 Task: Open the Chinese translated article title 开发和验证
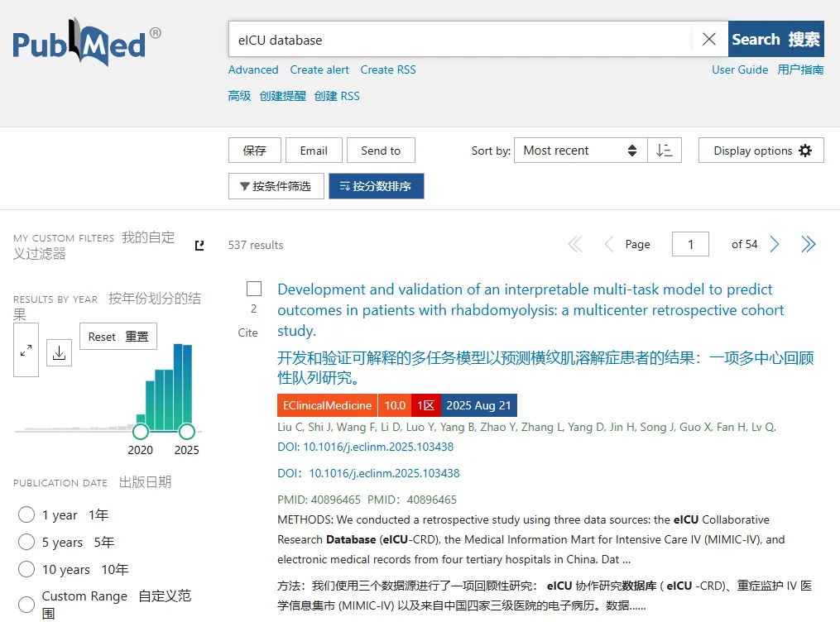[545, 367]
